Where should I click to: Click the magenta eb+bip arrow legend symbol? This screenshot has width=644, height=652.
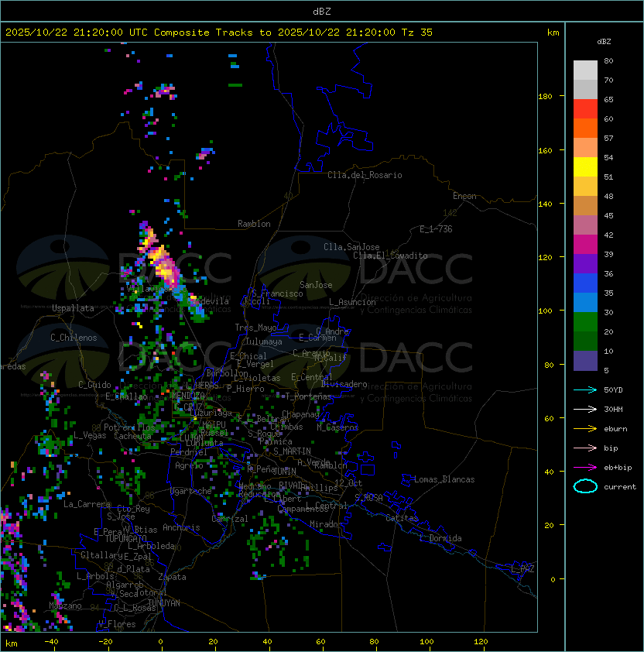pyautogui.click(x=585, y=468)
